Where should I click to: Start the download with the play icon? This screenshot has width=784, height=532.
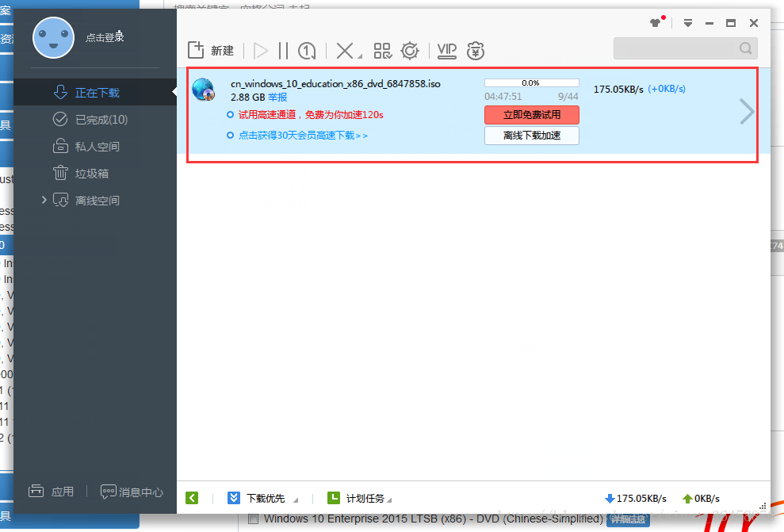pyautogui.click(x=261, y=51)
